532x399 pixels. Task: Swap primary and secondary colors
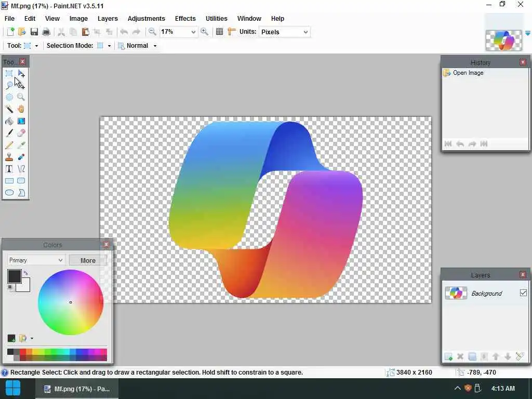26,272
